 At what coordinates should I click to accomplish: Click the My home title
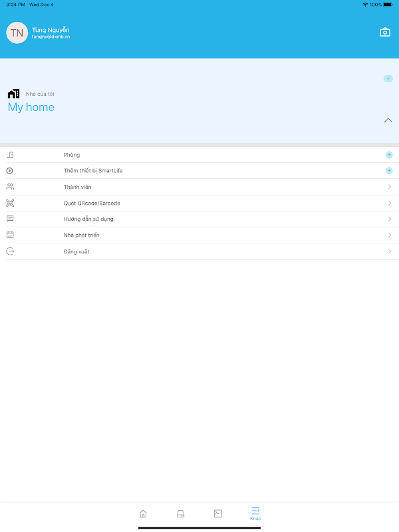[x=31, y=107]
